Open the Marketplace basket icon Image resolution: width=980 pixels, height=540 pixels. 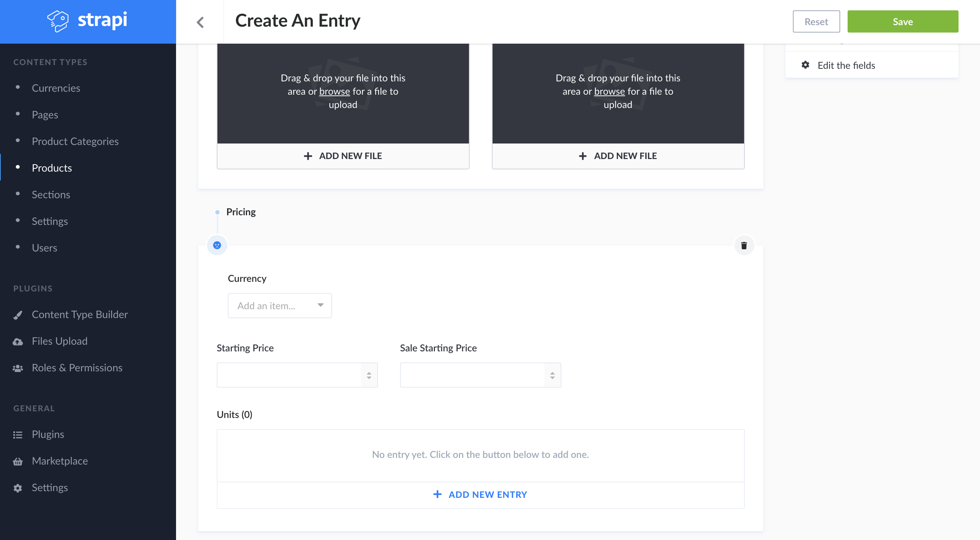(x=18, y=461)
